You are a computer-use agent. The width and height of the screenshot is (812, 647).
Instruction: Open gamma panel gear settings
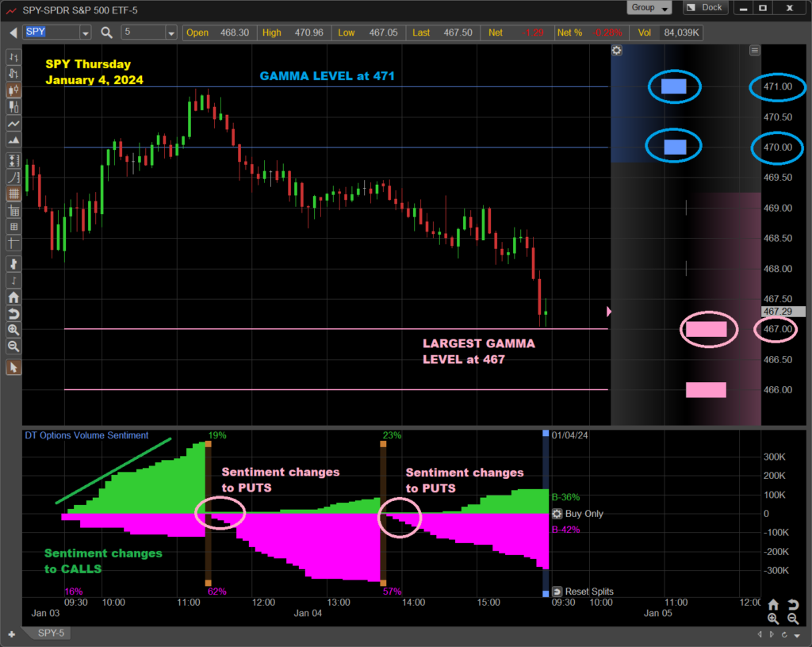(x=617, y=50)
